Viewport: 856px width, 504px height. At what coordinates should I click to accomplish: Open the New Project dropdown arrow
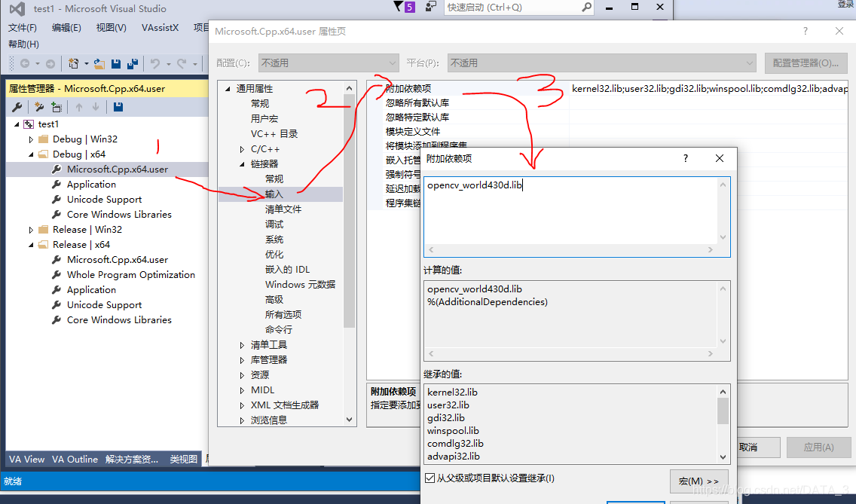pyautogui.click(x=86, y=64)
